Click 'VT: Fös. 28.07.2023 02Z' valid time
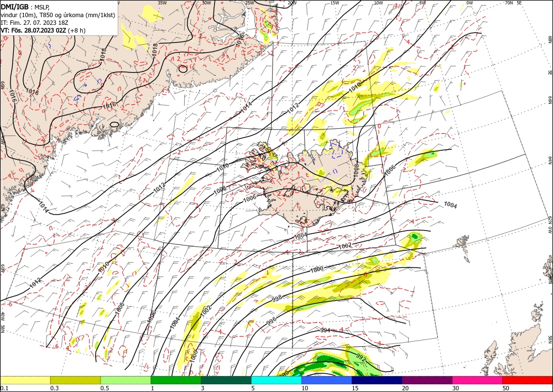 click(x=34, y=30)
